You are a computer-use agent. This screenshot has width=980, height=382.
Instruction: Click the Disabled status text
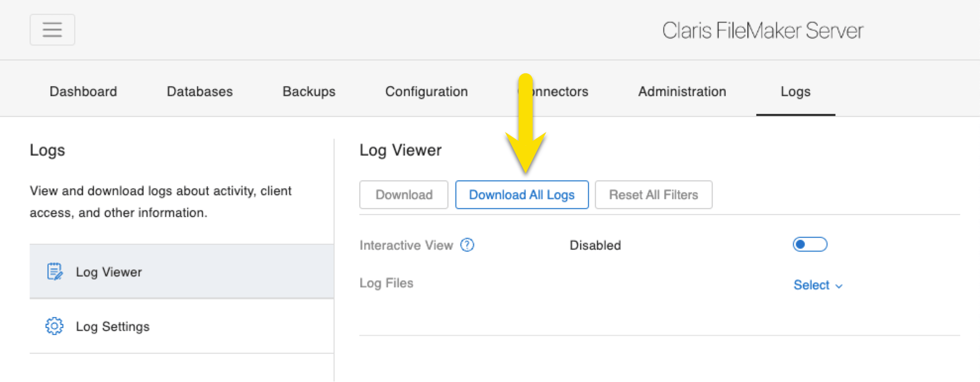[x=595, y=245]
